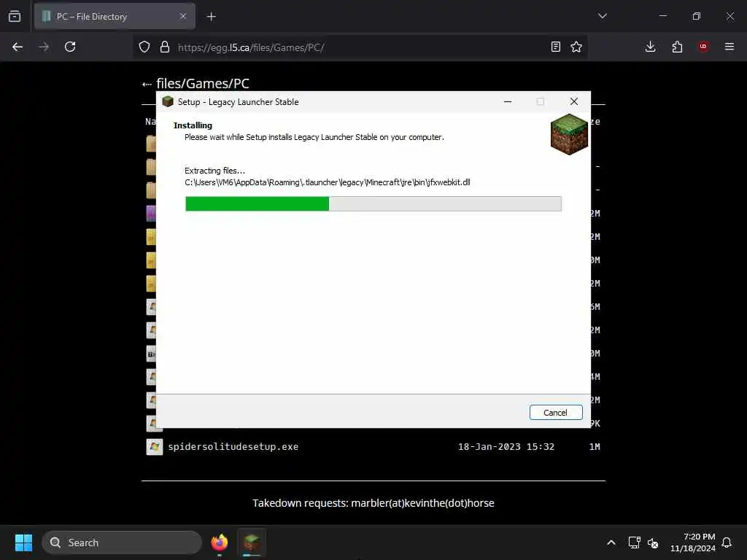This screenshot has height=560, width=747.
Task: Click the site security padlock icon
Action: tap(165, 47)
